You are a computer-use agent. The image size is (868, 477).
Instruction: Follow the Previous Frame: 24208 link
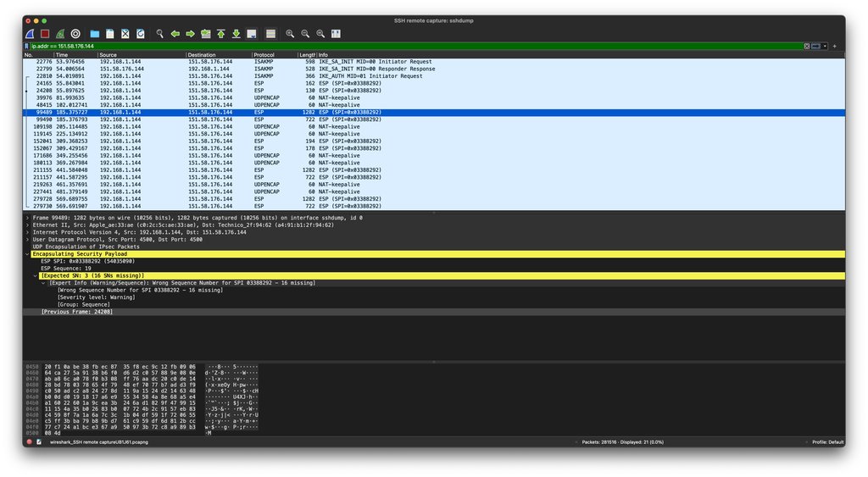click(x=77, y=312)
